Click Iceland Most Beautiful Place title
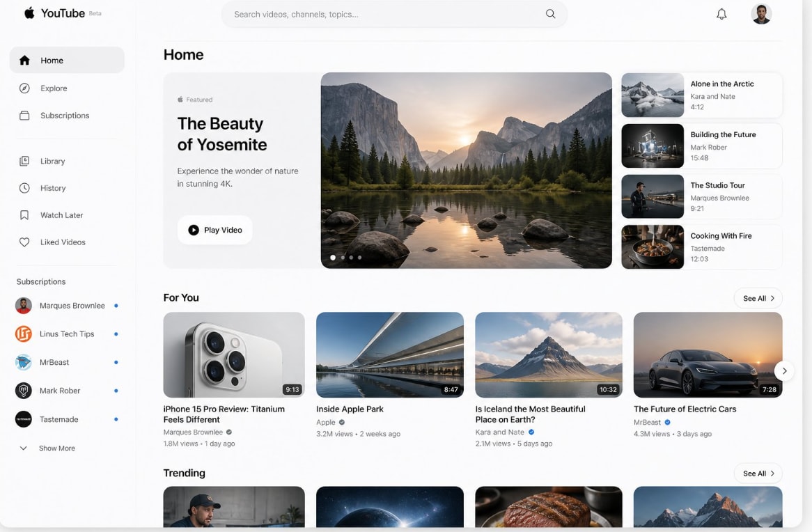Screen dimensions: 812x532 [530, 414]
